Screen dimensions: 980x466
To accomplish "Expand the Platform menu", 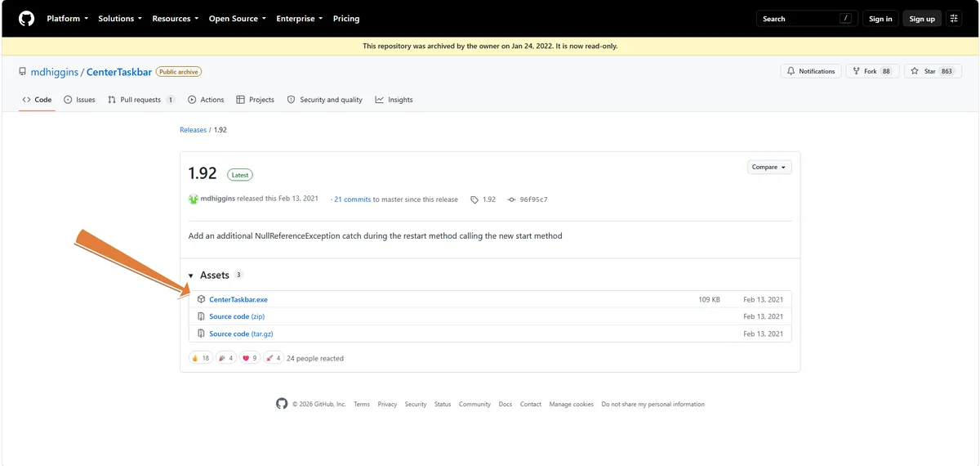I will (67, 18).
